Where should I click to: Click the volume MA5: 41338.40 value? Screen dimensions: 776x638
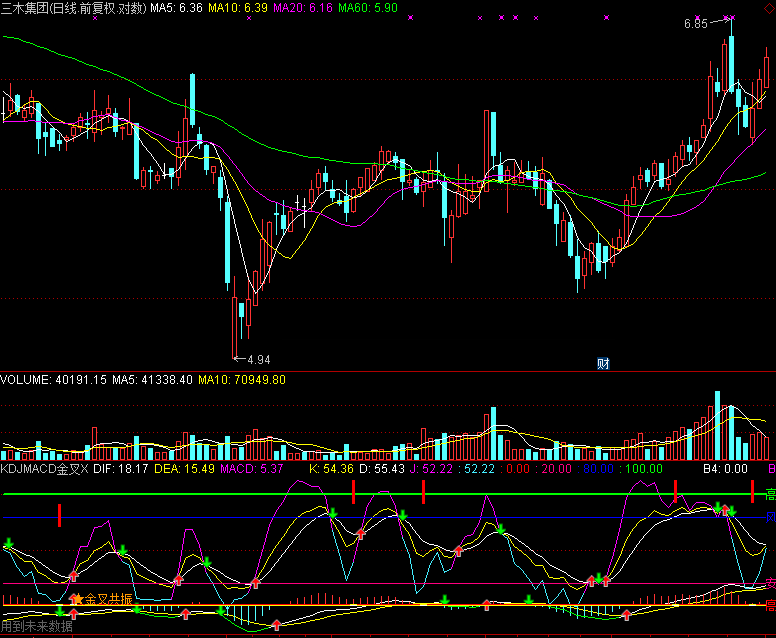[x=152, y=380]
